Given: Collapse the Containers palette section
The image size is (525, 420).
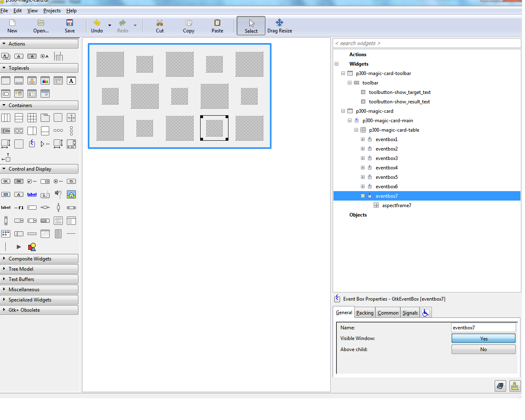Looking at the screenshot, I should click(x=39, y=105).
